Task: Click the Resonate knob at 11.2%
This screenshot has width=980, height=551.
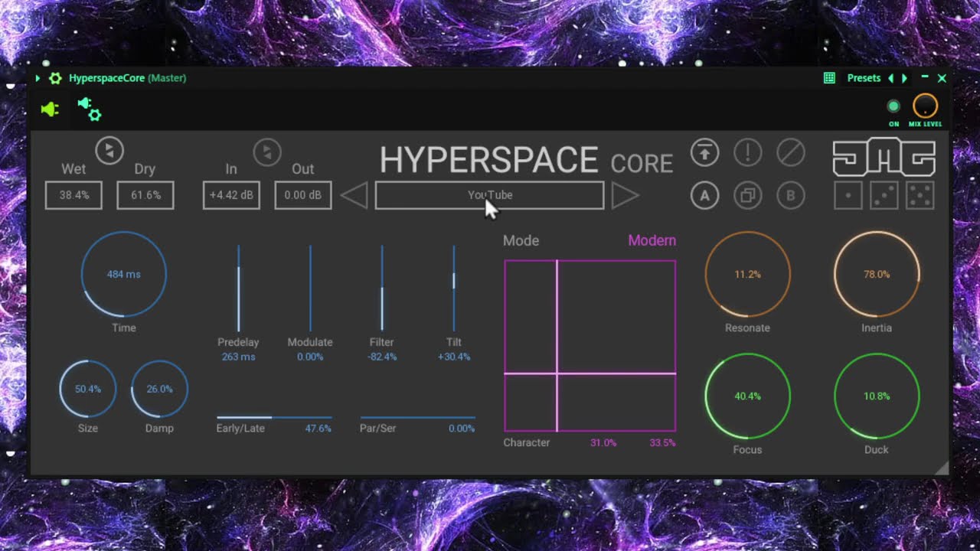Action: pyautogui.click(x=747, y=274)
